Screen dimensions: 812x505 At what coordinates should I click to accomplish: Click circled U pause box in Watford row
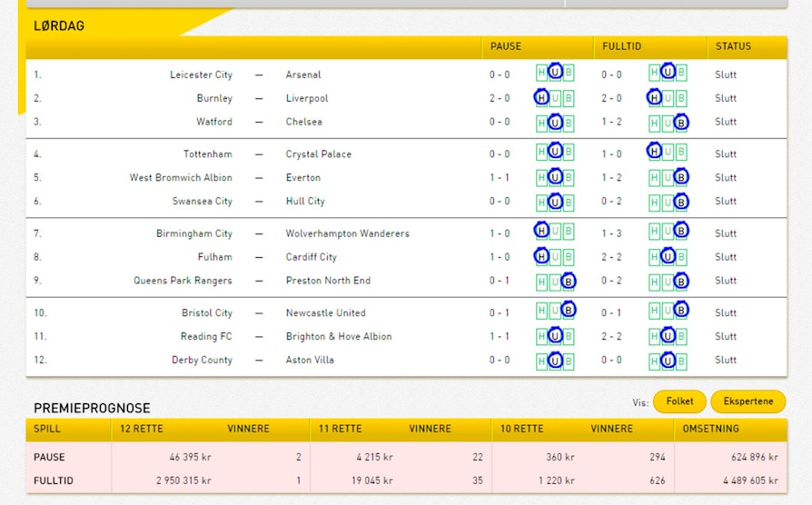(555, 123)
